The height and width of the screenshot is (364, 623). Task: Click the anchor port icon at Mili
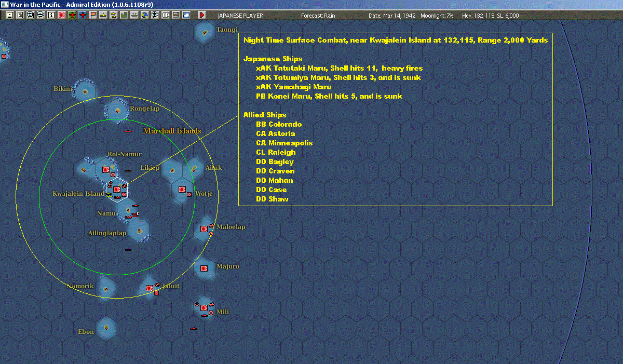pos(197,304)
